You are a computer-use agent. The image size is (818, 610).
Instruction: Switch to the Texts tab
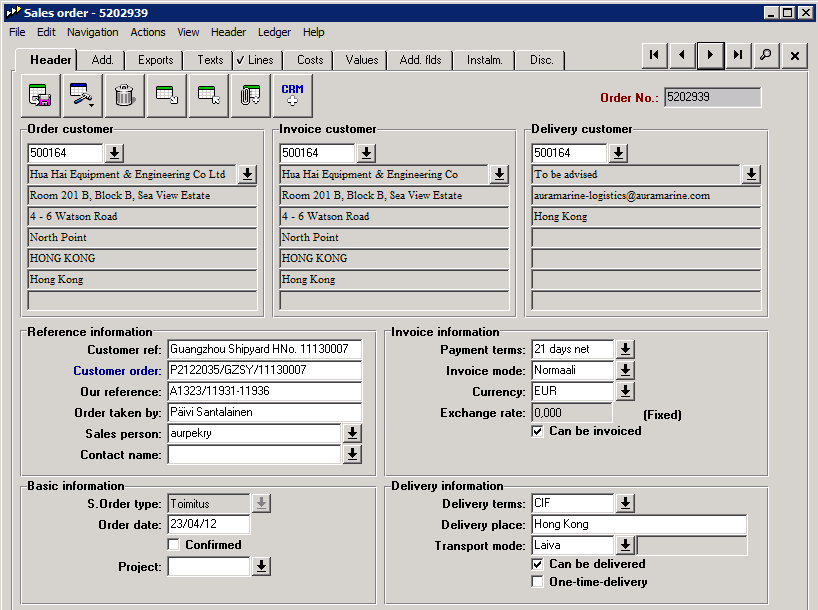click(x=210, y=60)
